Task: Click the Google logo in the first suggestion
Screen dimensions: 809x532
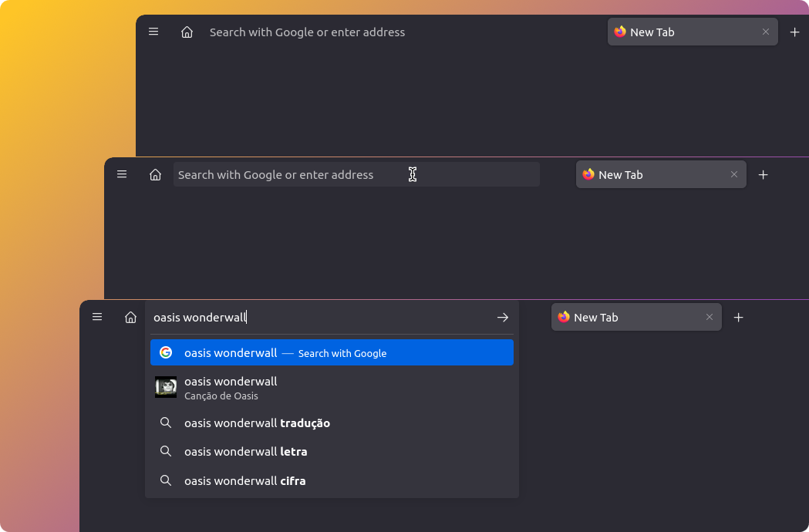Action: [x=166, y=352]
